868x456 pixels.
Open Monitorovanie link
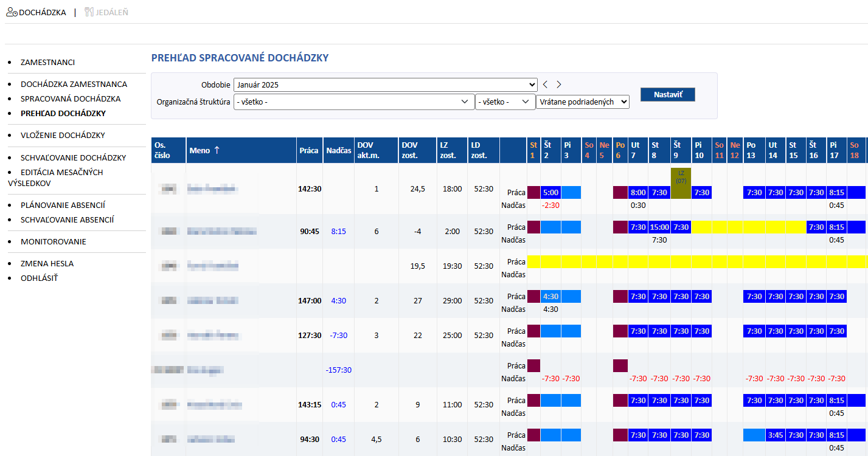point(54,241)
